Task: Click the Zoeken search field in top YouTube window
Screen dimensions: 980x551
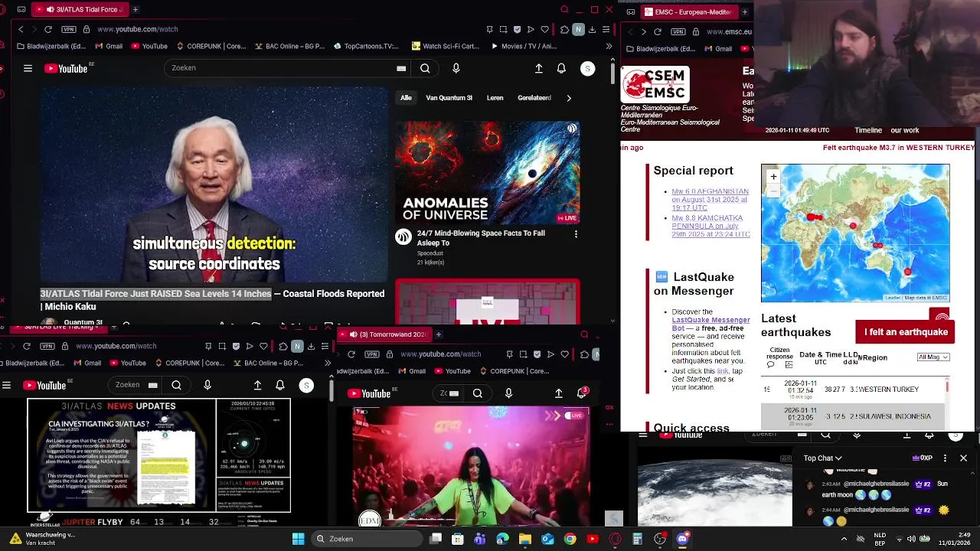Action: pyautogui.click(x=279, y=68)
